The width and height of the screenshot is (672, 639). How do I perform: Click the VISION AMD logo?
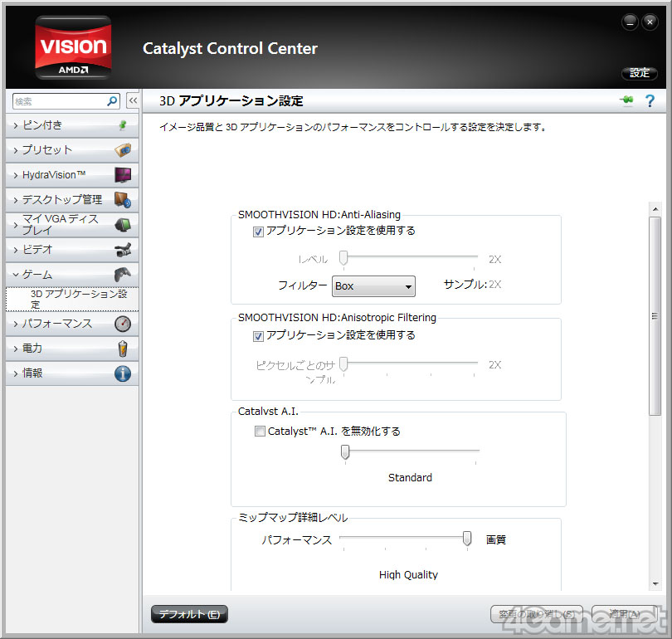(73, 47)
